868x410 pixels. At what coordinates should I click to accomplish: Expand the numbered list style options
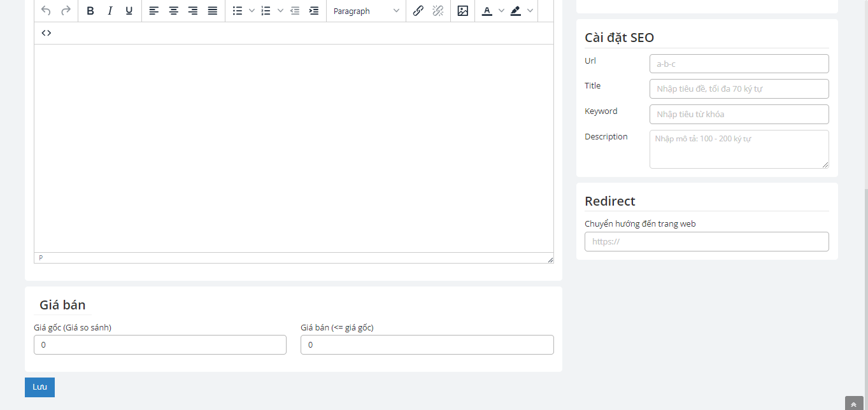(280, 11)
